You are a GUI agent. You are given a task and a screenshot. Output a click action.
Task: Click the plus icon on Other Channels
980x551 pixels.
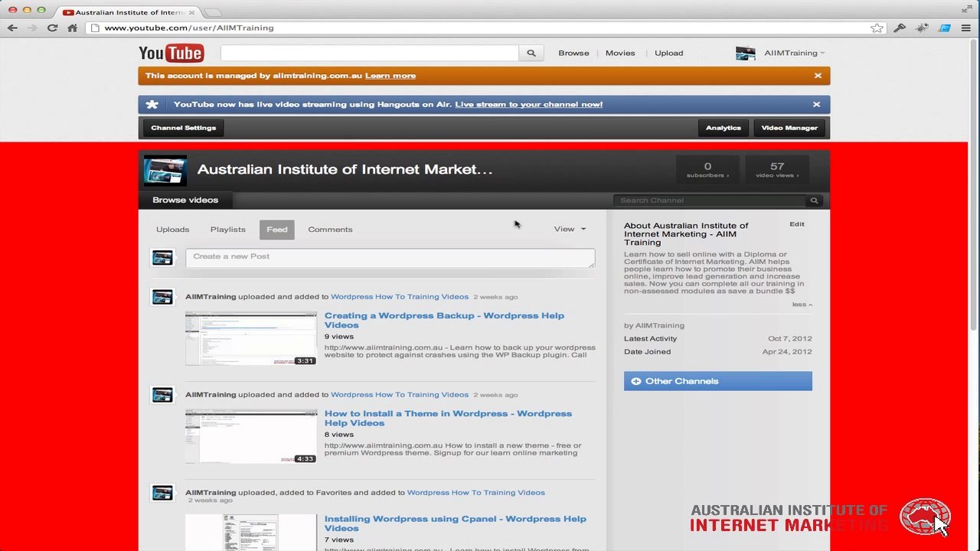(635, 381)
